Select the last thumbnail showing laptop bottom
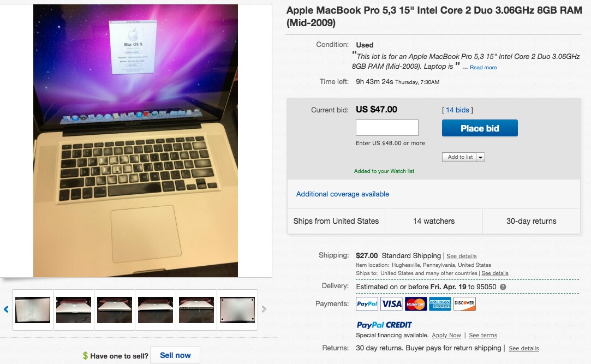 coord(237,310)
